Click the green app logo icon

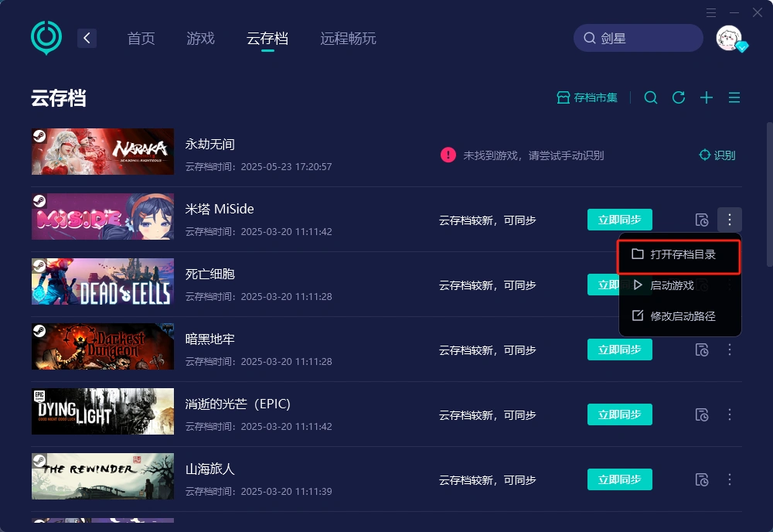tap(46, 38)
